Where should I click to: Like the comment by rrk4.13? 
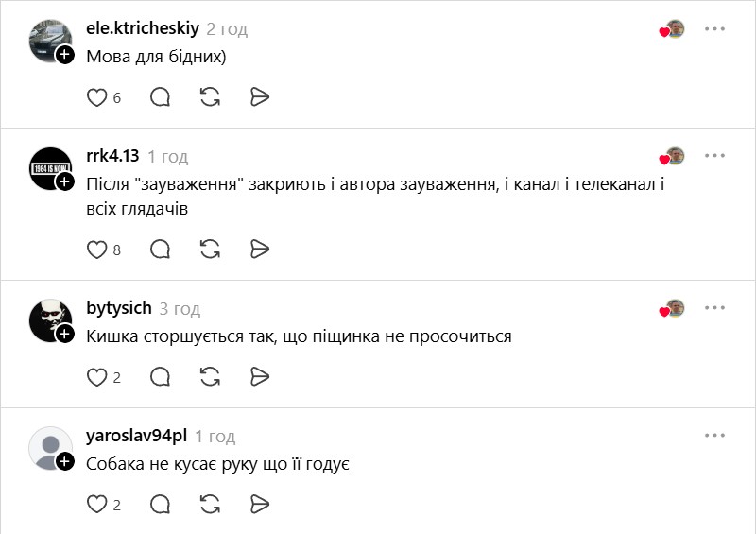(97, 249)
